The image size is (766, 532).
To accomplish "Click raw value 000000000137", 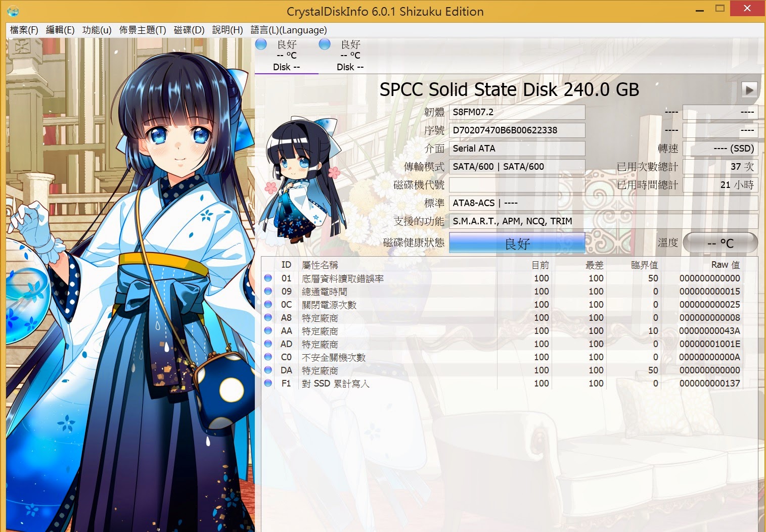I will point(709,383).
